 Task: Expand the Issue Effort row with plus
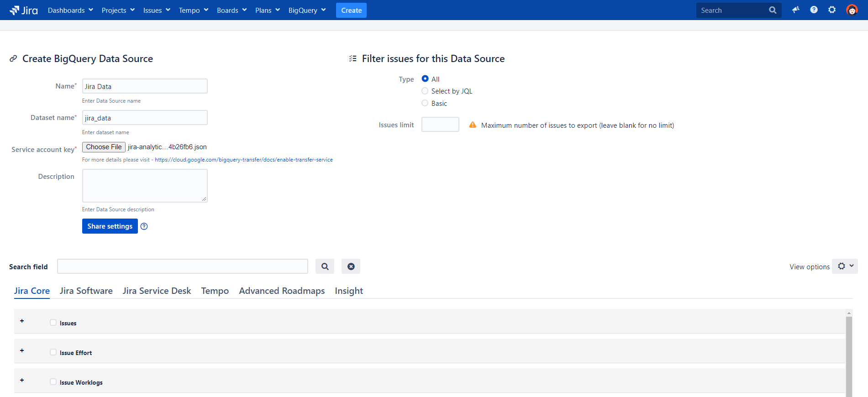pos(22,350)
